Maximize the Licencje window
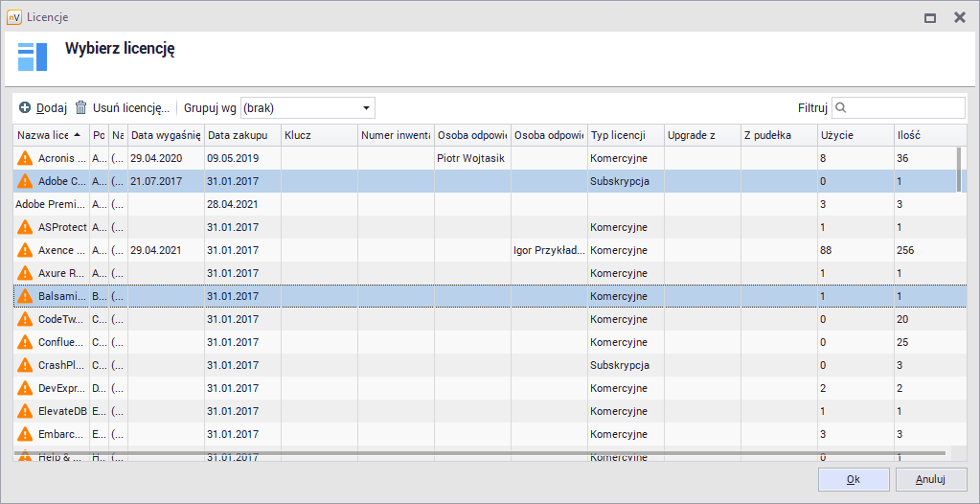The image size is (980, 504). [x=929, y=17]
